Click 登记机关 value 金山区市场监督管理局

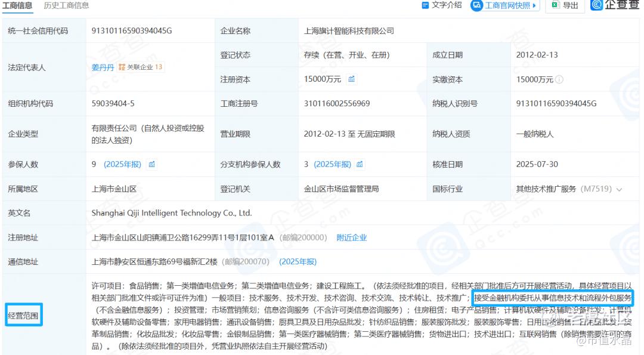(341, 189)
